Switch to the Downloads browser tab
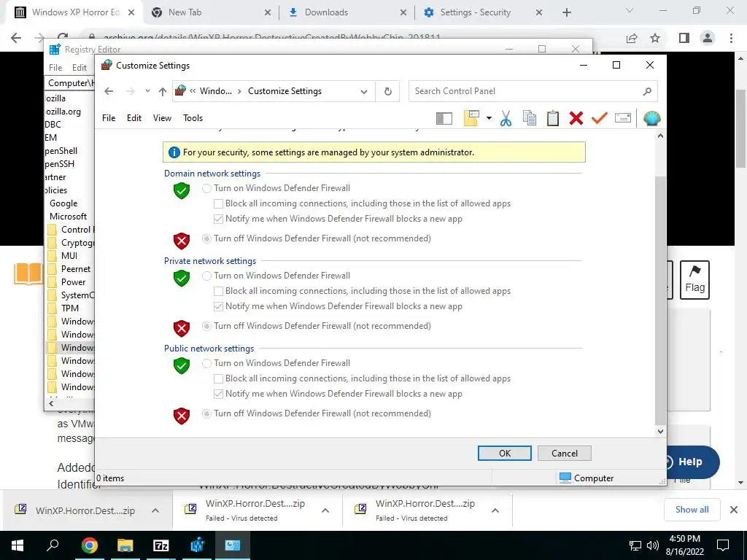Screen dimensions: 747x560 [x=347, y=12]
